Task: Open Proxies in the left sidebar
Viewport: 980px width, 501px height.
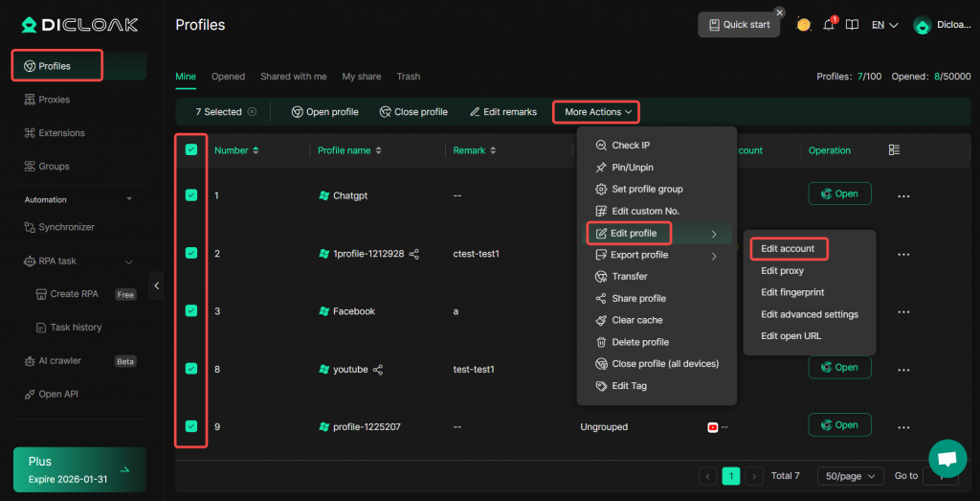Action: point(54,100)
